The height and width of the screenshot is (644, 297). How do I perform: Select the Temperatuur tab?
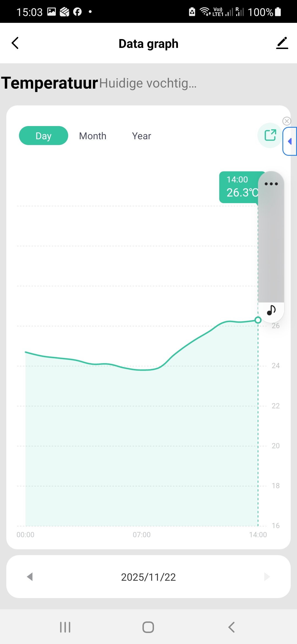[50, 83]
